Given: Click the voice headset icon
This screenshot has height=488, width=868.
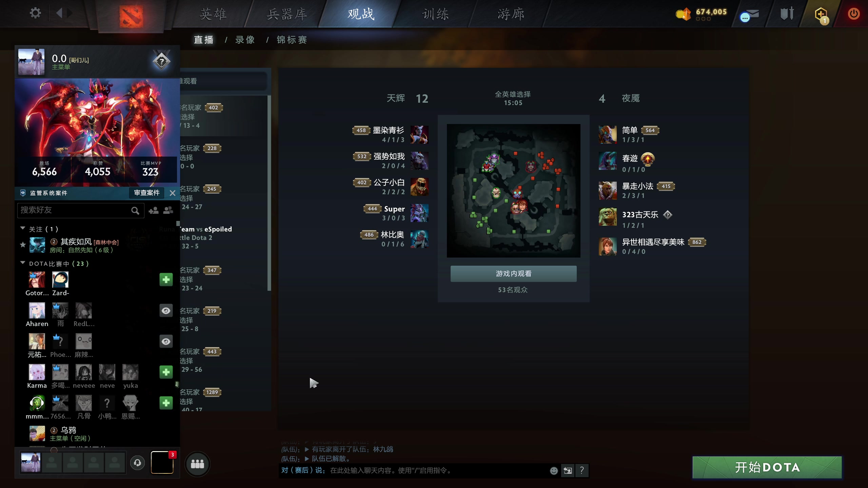Looking at the screenshot, I should [137, 463].
